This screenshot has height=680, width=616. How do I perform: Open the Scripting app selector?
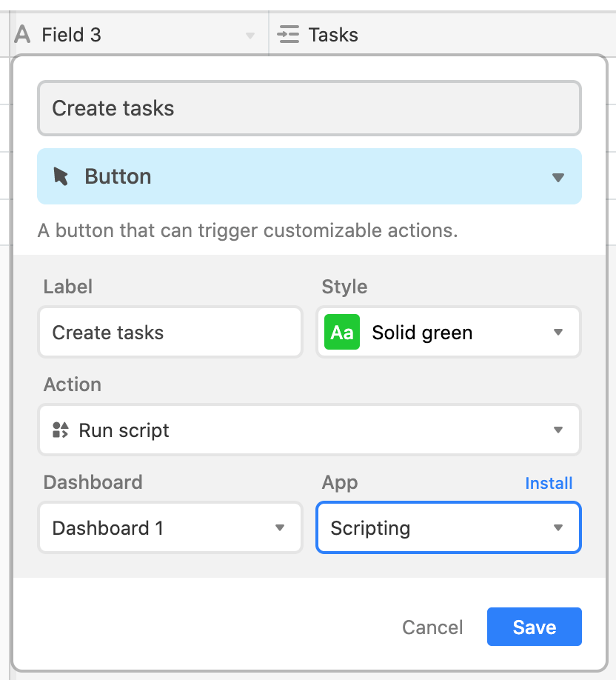click(449, 528)
